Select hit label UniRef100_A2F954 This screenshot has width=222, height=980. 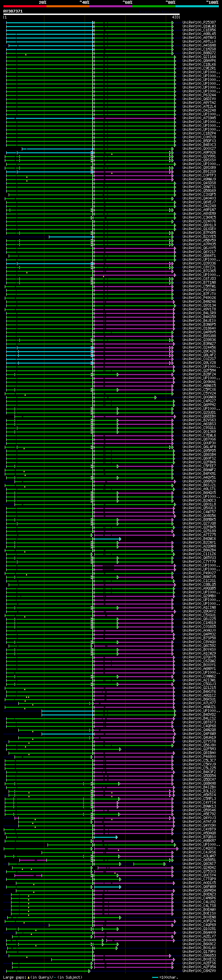pos(199,967)
